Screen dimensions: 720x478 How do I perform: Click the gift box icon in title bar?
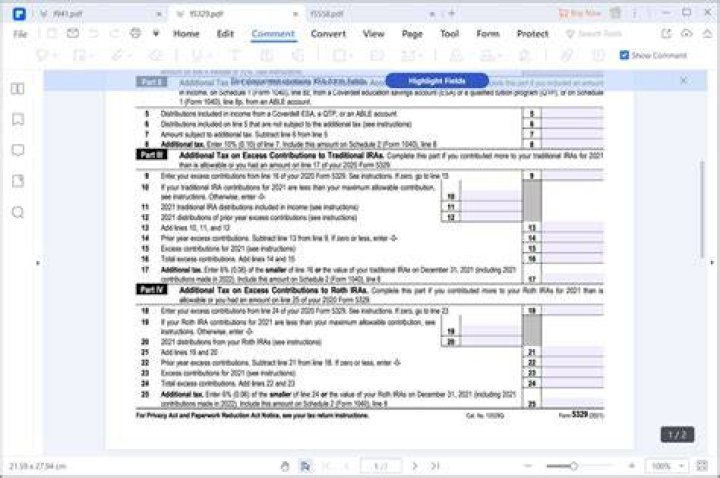click(616, 13)
